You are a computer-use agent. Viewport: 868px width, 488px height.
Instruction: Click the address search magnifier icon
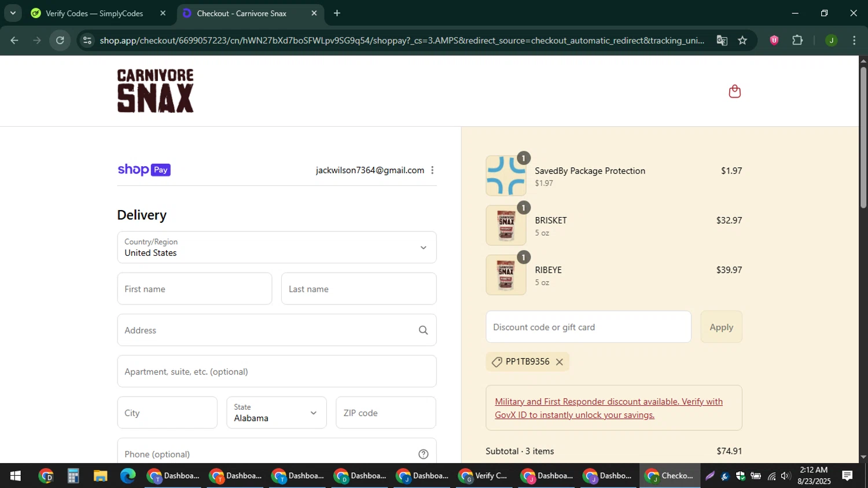(x=423, y=330)
